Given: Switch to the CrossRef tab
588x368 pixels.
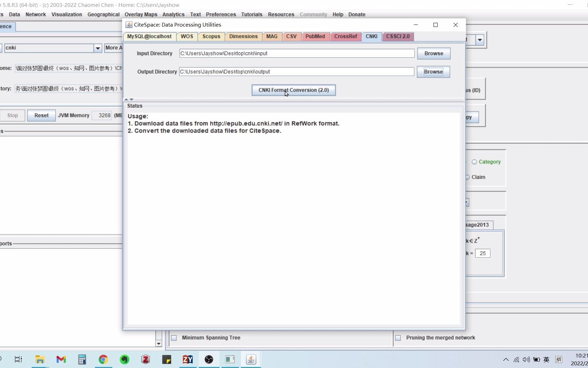Looking at the screenshot, I should 346,36.
